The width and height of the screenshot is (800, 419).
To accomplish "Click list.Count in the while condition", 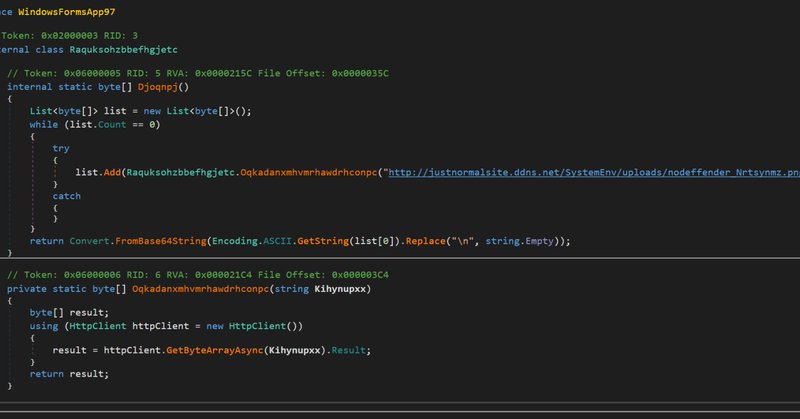I will coord(98,125).
